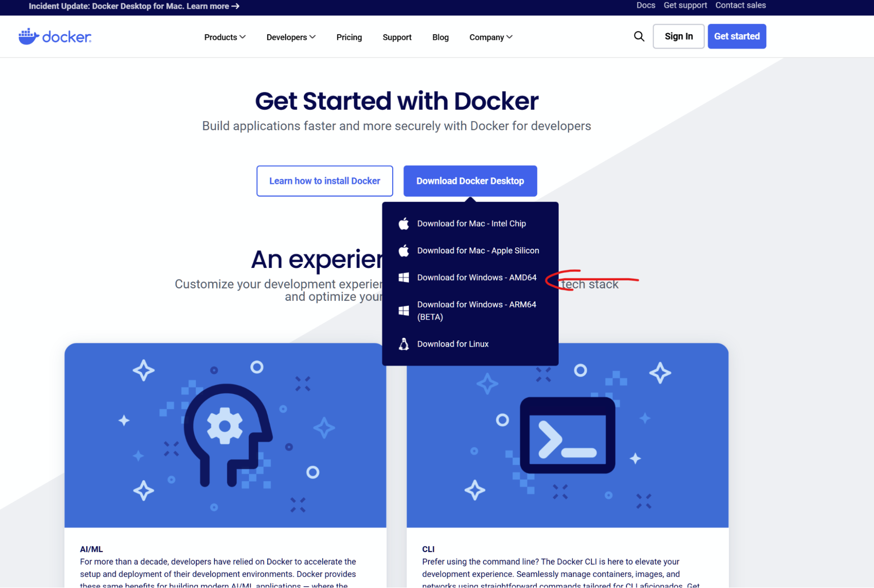Go to the Support page

pos(397,37)
